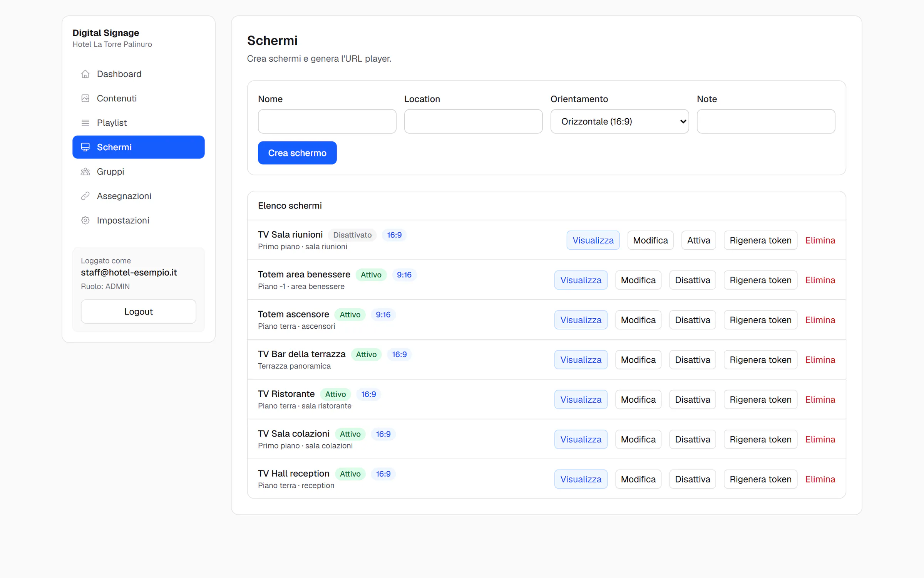
Task: Disattiva the Totem area benessere screen
Action: [x=692, y=280]
